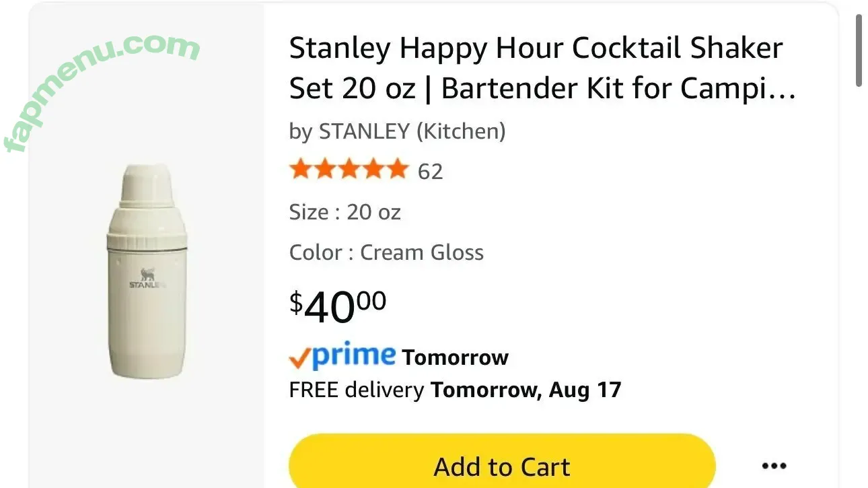Select the Size 20 oz option text
Image resolution: width=868 pixels, height=488 pixels.
[345, 213]
